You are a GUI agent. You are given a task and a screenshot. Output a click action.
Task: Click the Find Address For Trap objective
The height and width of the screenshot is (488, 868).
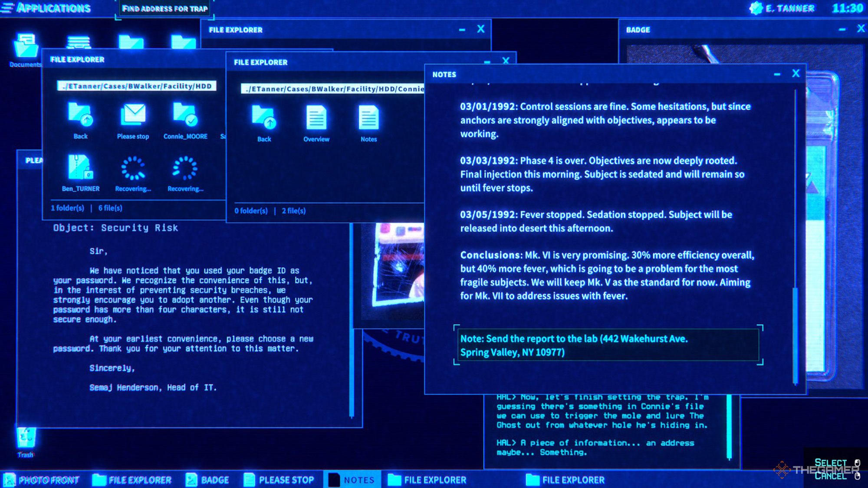[165, 9]
